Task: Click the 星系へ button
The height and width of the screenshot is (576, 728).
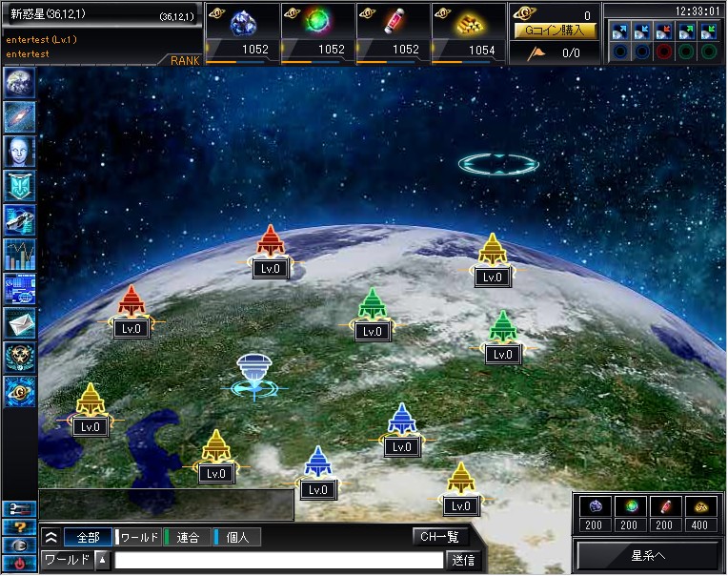Action: (x=649, y=556)
